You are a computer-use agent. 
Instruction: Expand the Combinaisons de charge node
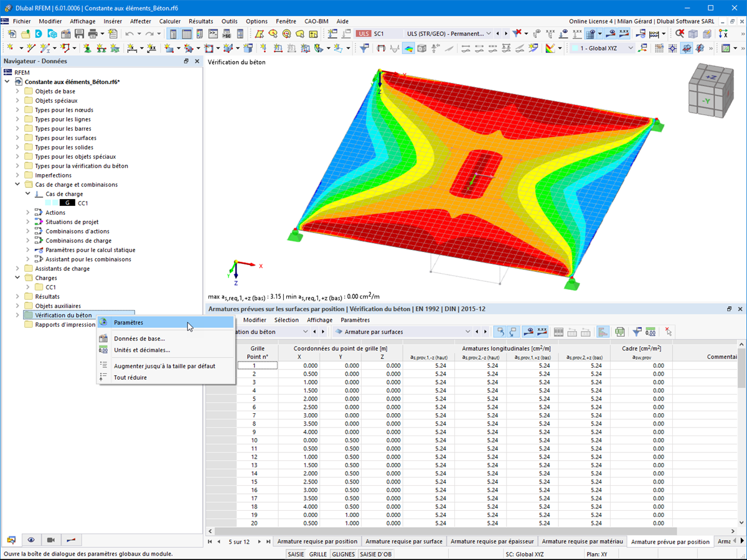click(x=28, y=241)
